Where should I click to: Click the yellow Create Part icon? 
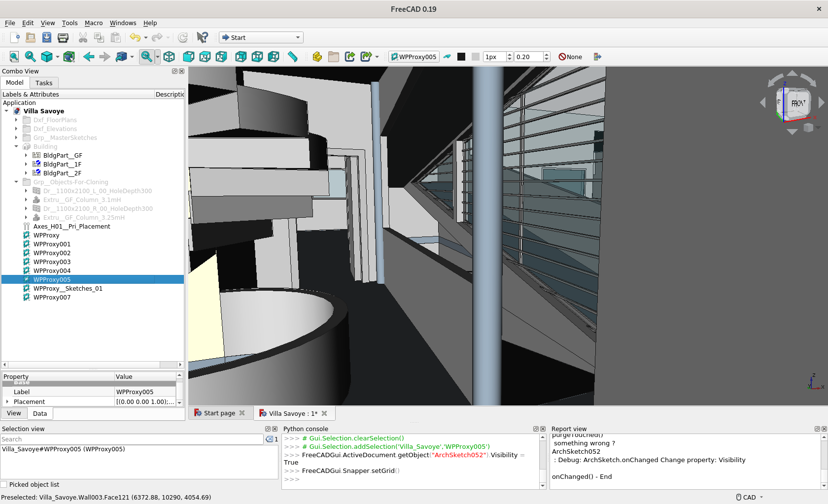[x=317, y=57]
